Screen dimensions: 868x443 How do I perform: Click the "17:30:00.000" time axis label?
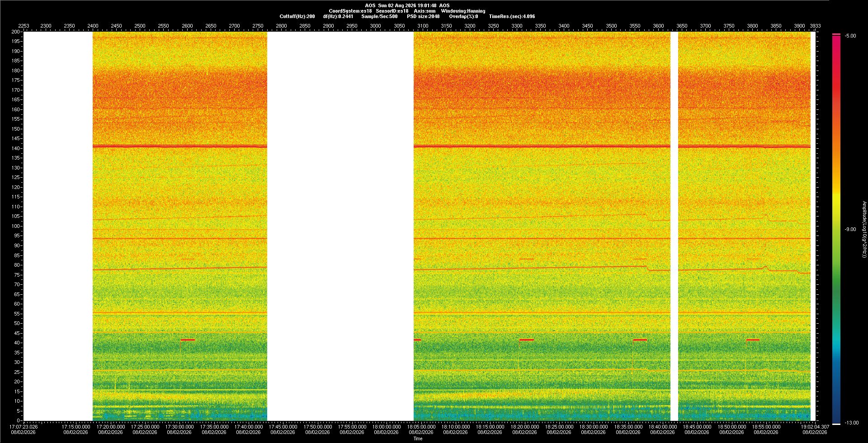point(179,426)
